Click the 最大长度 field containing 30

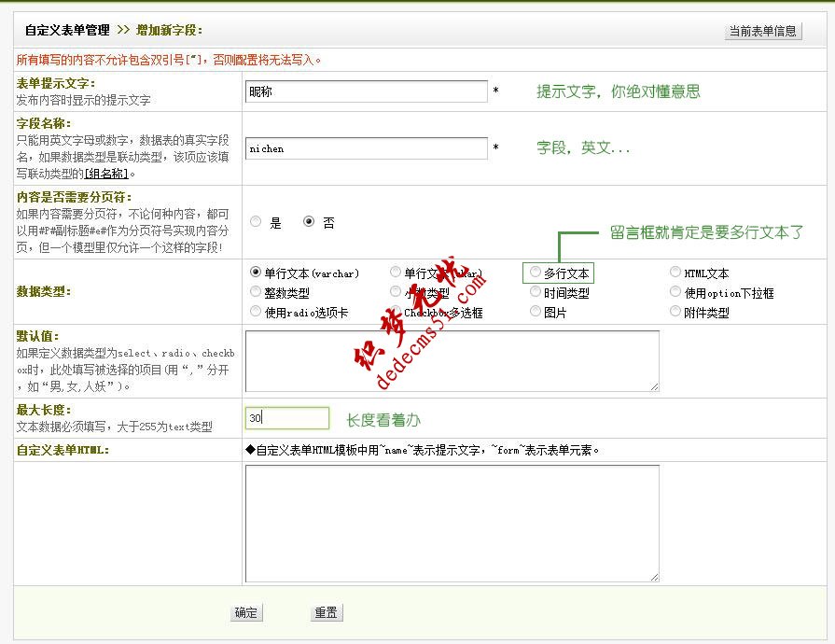click(285, 417)
